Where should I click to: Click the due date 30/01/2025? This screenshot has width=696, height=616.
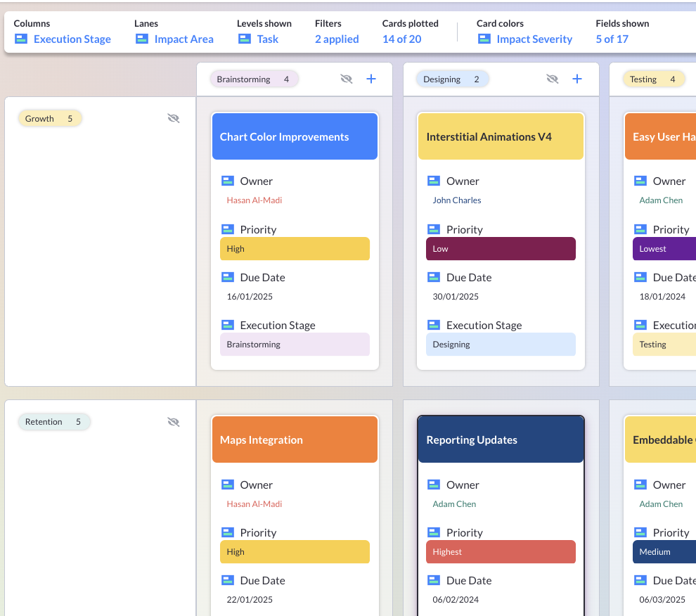[x=456, y=297]
